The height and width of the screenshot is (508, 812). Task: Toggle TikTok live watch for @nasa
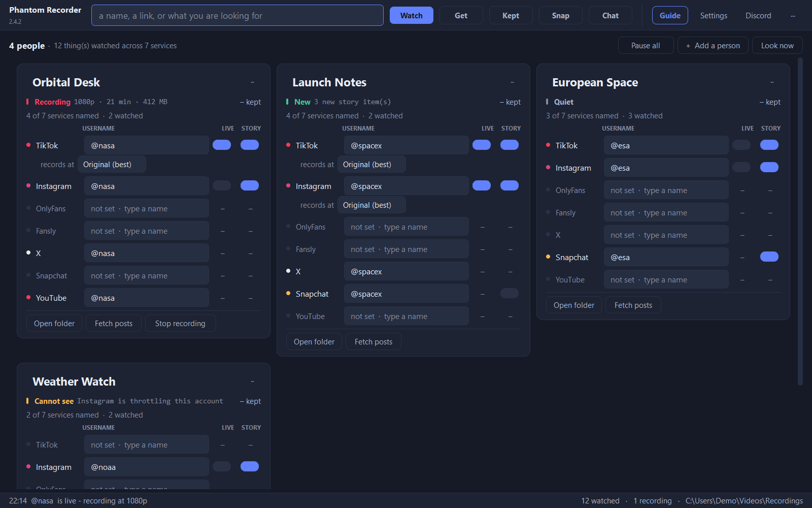tap(222, 145)
